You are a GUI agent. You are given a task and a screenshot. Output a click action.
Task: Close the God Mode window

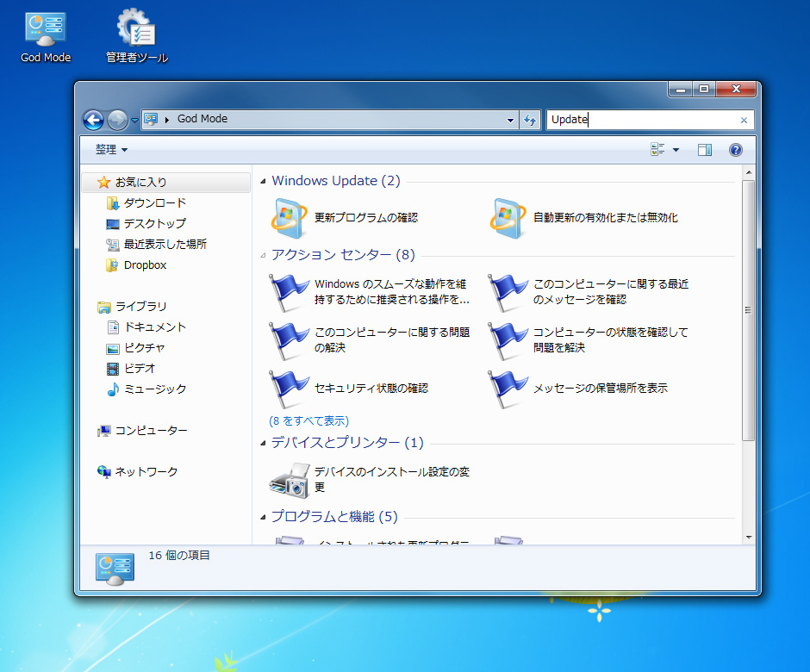pos(736,89)
